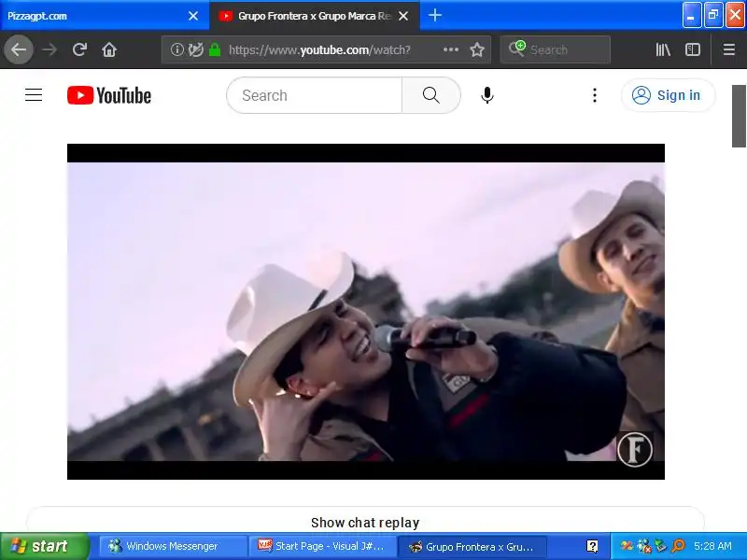Click the question mark help icon on taskbar
The height and width of the screenshot is (560, 747).
click(592, 546)
